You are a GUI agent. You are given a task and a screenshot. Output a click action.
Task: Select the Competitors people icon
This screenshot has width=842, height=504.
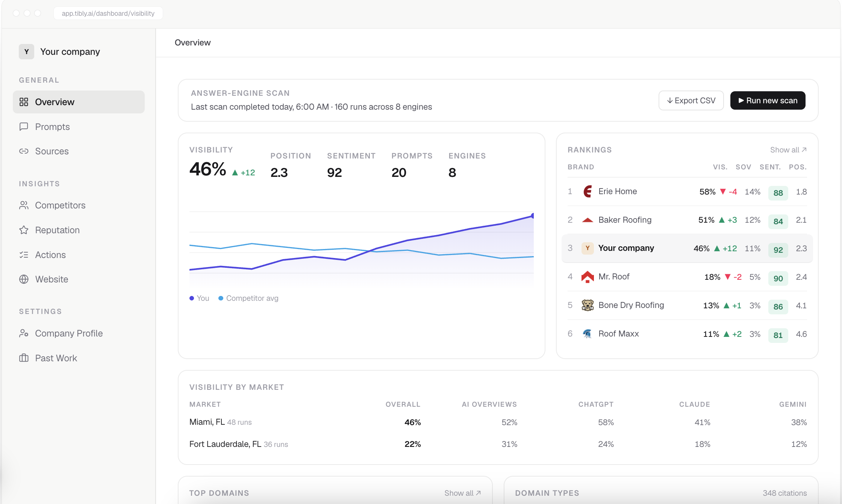[x=24, y=205]
